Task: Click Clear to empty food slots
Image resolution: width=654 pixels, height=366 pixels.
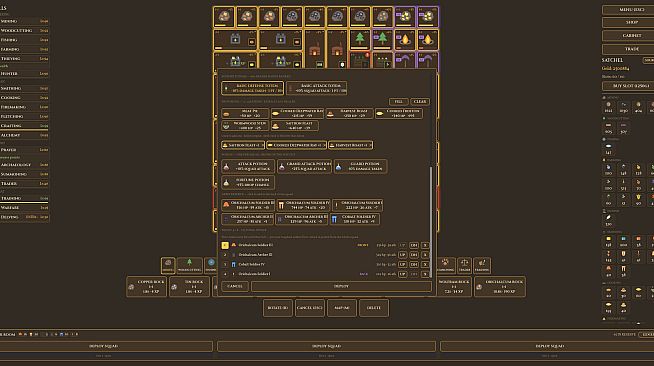Action: [x=420, y=102]
